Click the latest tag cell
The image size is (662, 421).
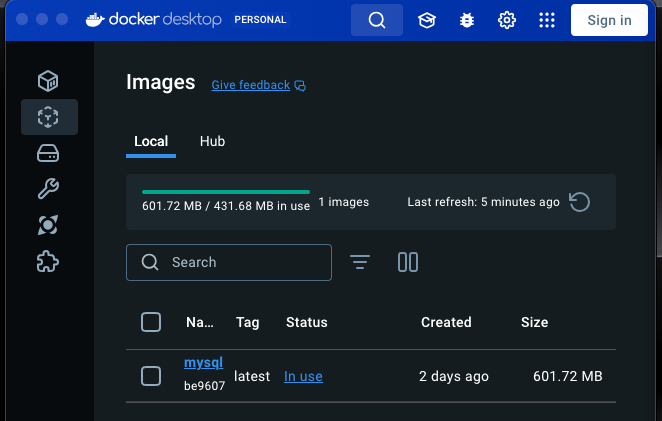pyautogui.click(x=252, y=376)
